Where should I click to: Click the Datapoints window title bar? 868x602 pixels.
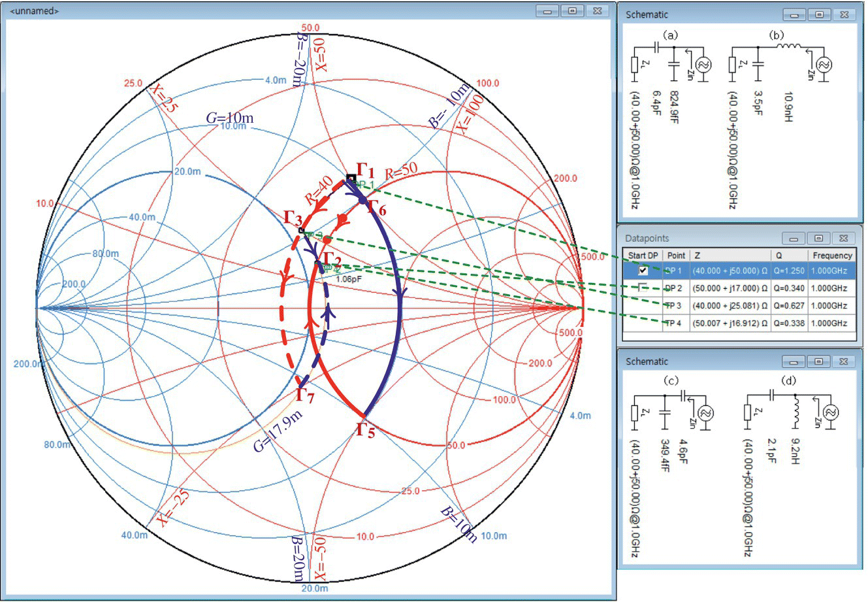[x=741, y=239]
